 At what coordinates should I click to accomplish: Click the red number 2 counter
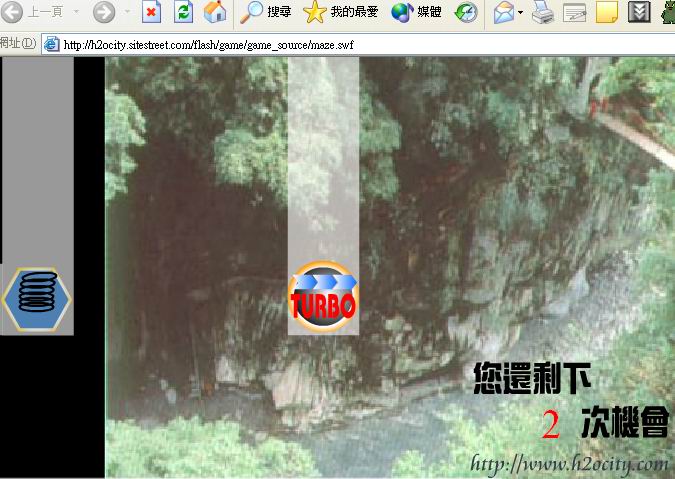click(551, 424)
